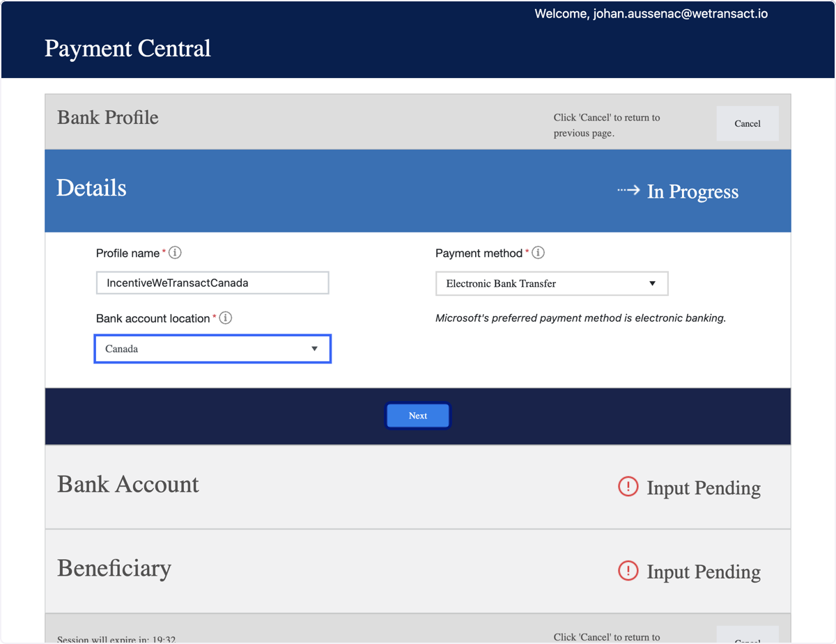Open the Bank account location Canada dropdown
The height and width of the screenshot is (644, 836).
(212, 349)
